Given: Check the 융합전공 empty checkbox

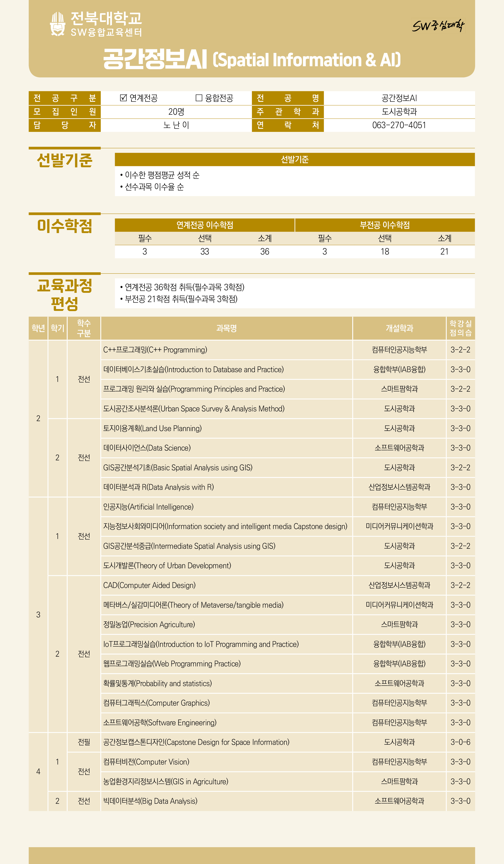Looking at the screenshot, I should click(199, 98).
